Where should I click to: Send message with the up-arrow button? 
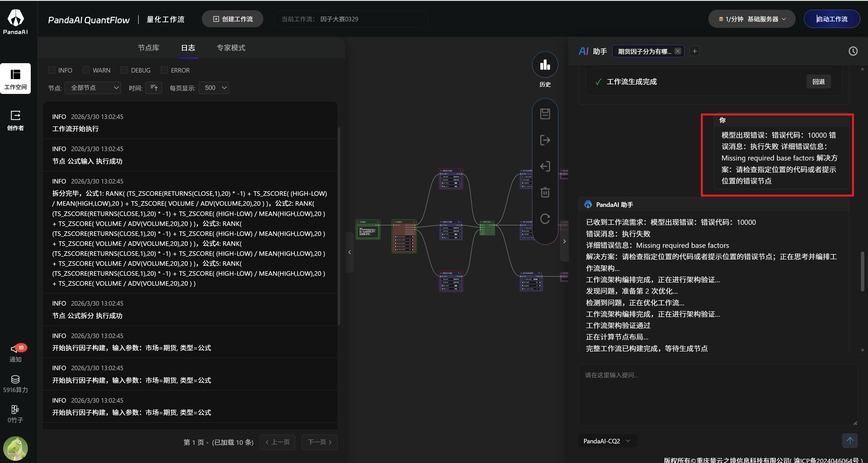[x=849, y=441]
